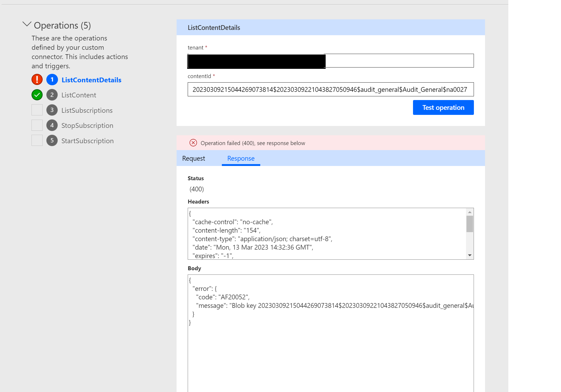
Task: Switch to the Request tab
Action: point(193,158)
